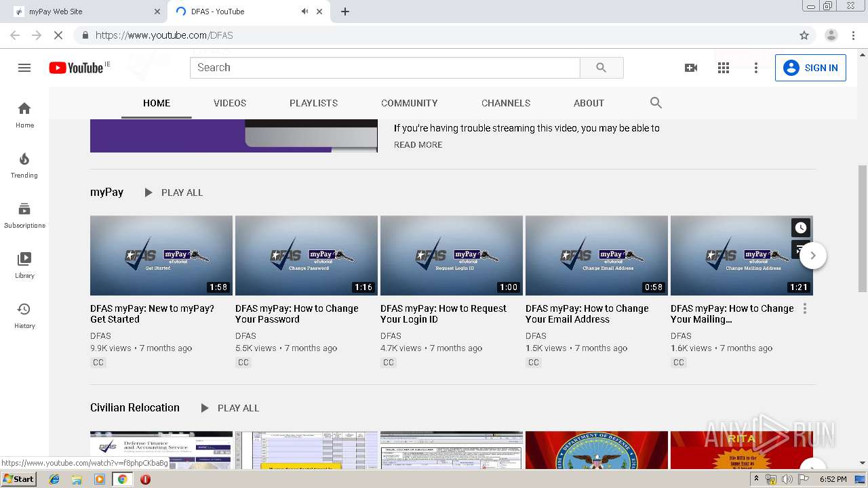Click the YouTube search input field

click(385, 68)
